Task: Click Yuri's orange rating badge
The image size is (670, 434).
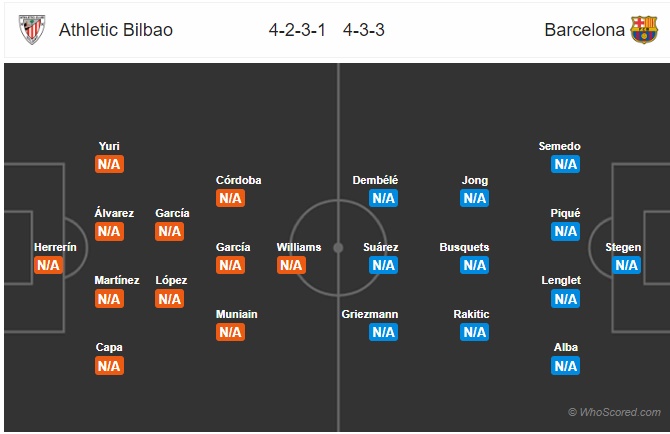Action: (109, 164)
